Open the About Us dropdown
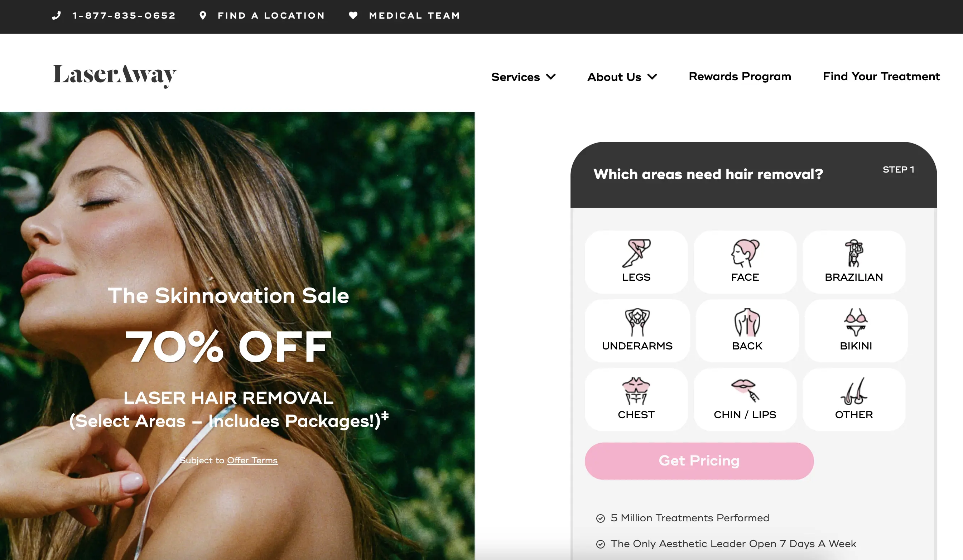 (x=622, y=77)
